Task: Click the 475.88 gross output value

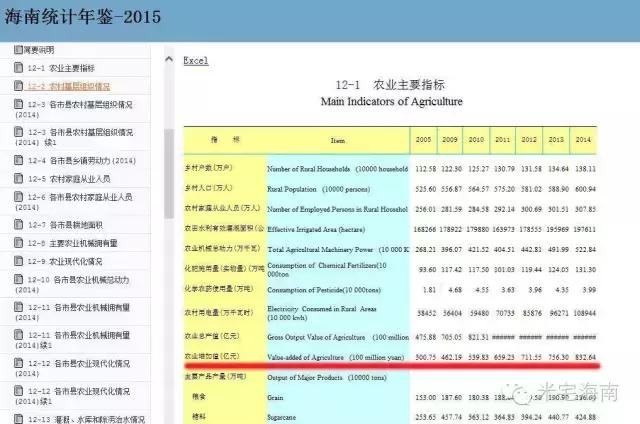Action: [x=425, y=337]
